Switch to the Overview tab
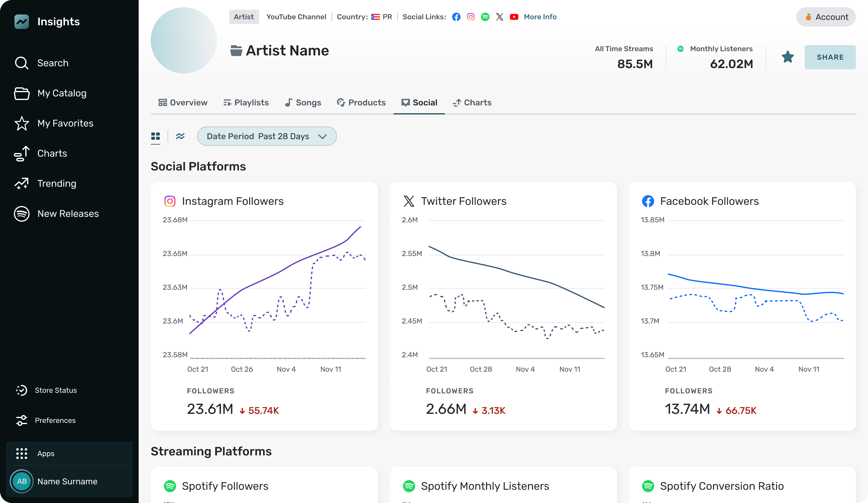Screen dimensions: 868x503 183,103
